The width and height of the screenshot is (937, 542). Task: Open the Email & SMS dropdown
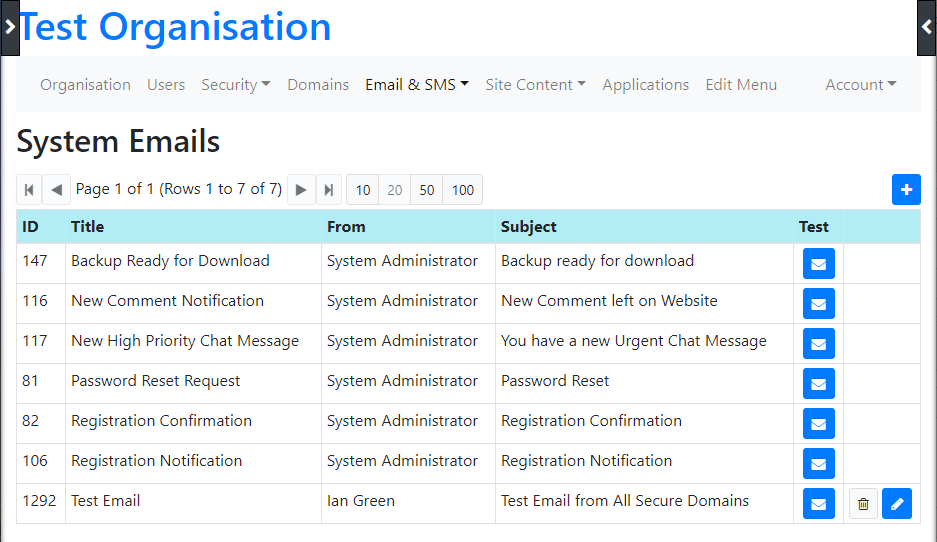point(417,85)
